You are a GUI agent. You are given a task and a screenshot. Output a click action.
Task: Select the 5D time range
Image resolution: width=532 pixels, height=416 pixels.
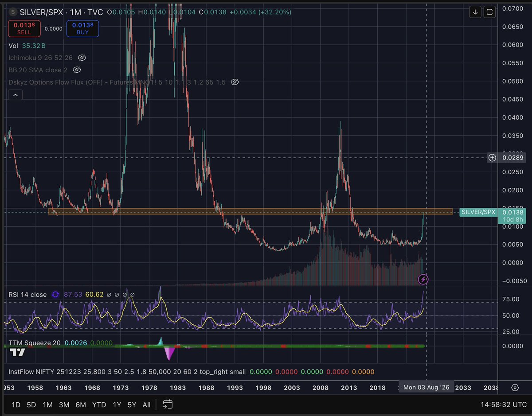31,404
